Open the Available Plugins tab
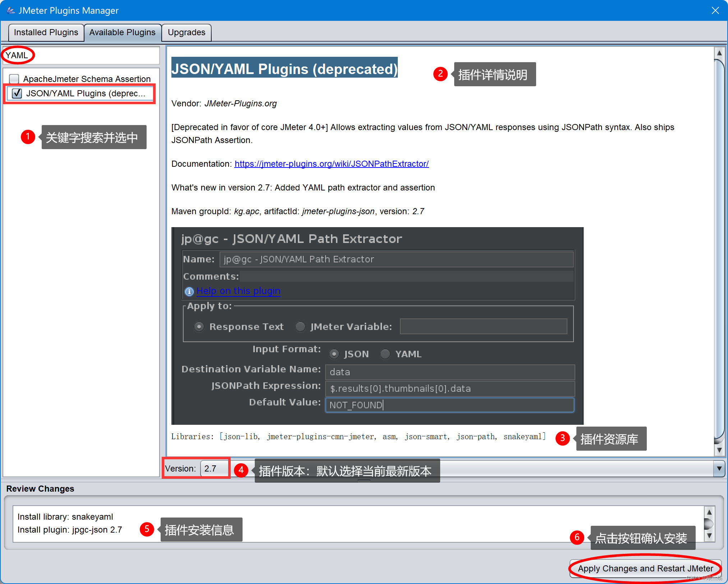The image size is (728, 584). point(123,32)
